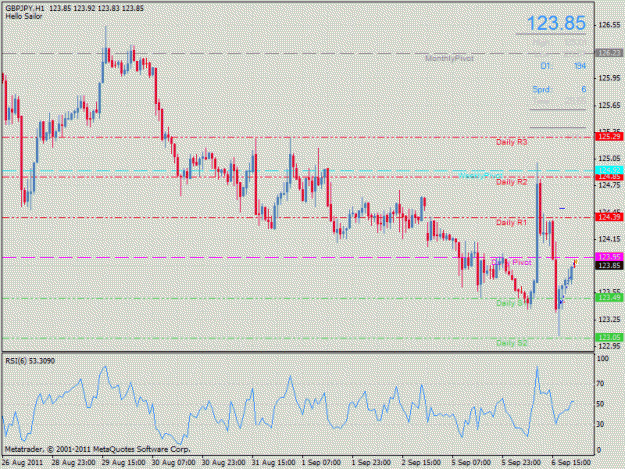Select the 'Hello Sailor' chart comment
This screenshot has height=469, width=625.
click(24, 16)
